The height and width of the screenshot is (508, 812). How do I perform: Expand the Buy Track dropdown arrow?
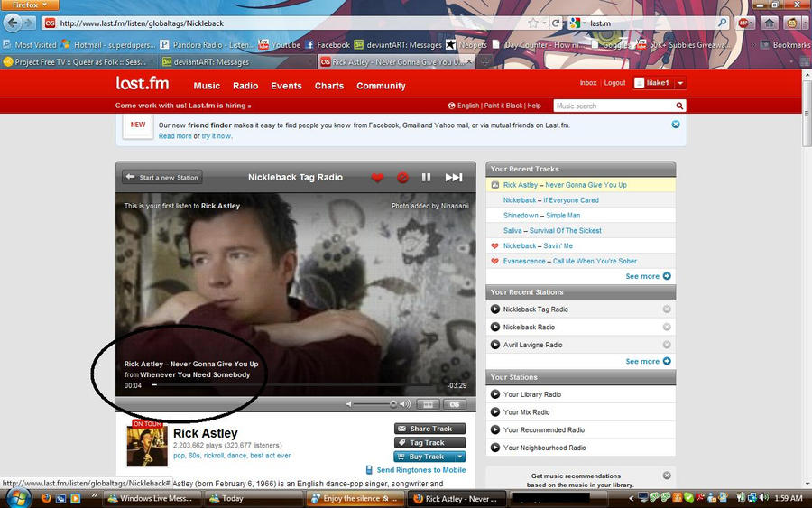pos(460,457)
